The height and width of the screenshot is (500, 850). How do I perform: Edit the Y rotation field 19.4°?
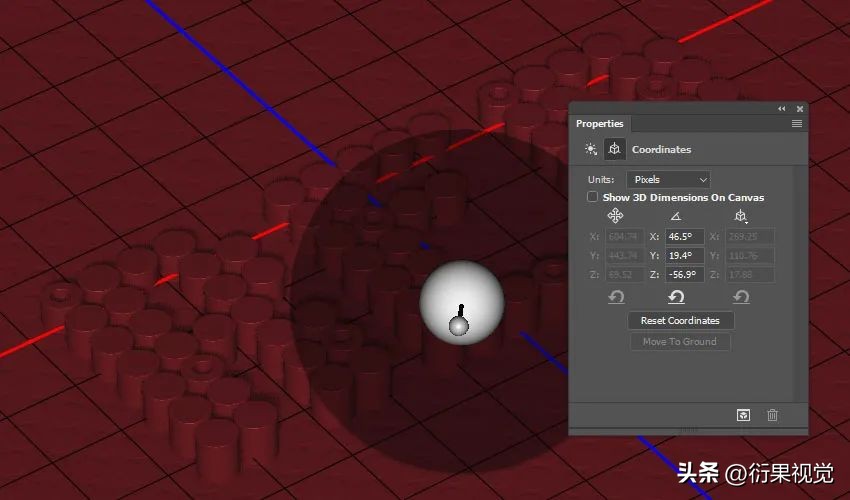pyautogui.click(x=685, y=255)
